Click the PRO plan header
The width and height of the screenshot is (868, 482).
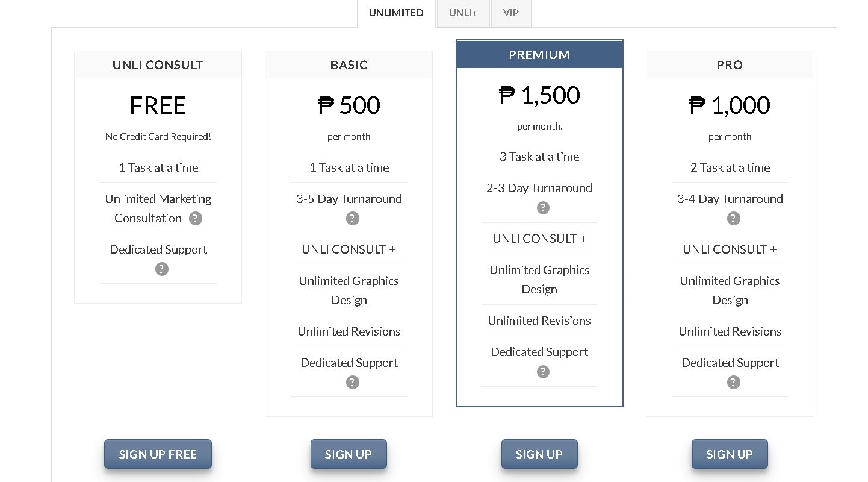click(x=730, y=64)
